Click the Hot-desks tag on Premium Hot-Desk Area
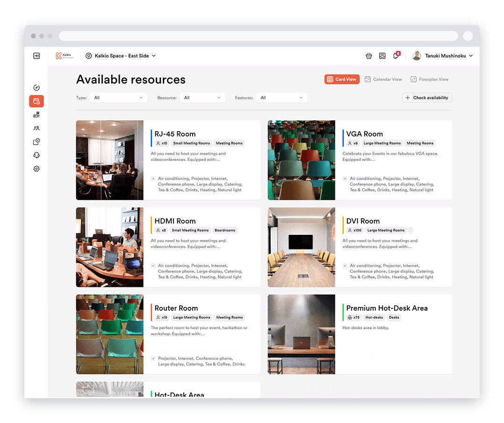Viewport: 504px width, 423px height. (x=374, y=318)
